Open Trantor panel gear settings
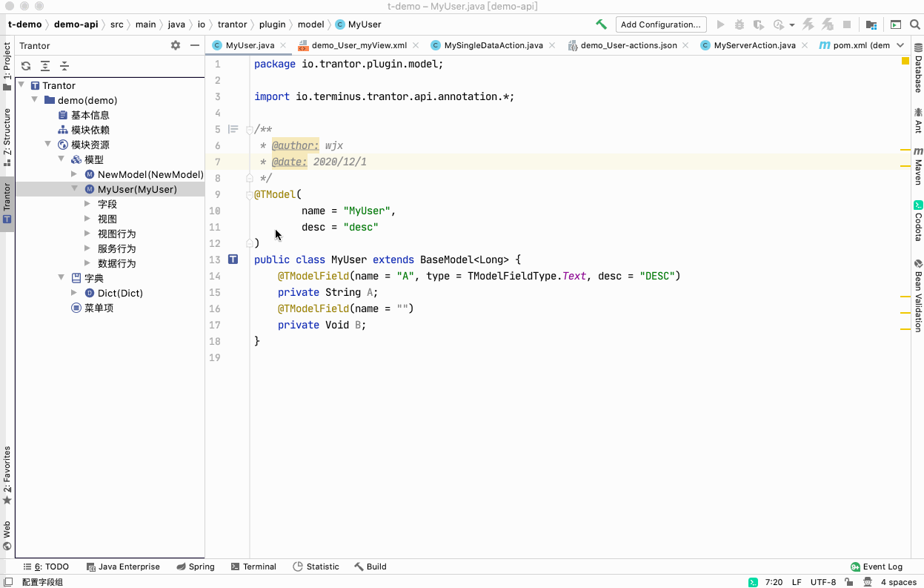 (x=176, y=45)
